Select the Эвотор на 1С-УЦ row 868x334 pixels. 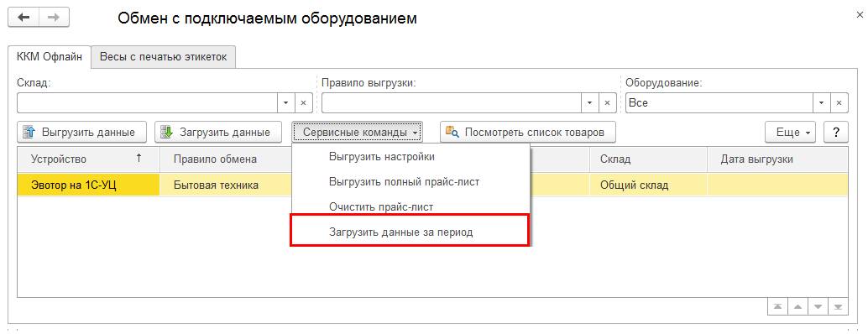pos(432,185)
